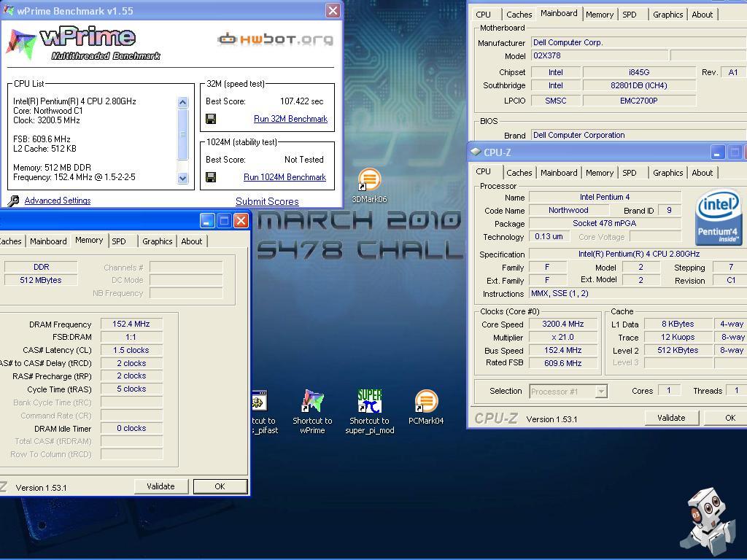Viewport: 747px width, 560px height.
Task: Click the CPU-Z title bar icon
Action: click(476, 152)
